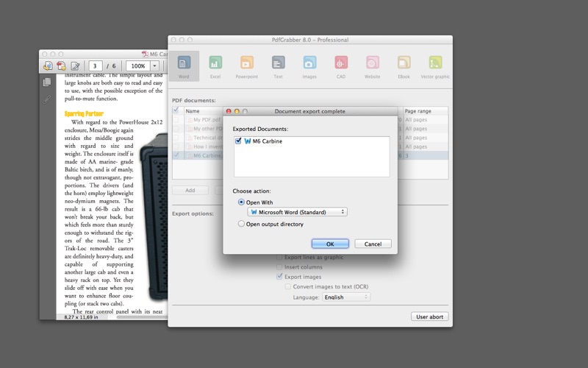Click the Name column header

click(x=203, y=111)
